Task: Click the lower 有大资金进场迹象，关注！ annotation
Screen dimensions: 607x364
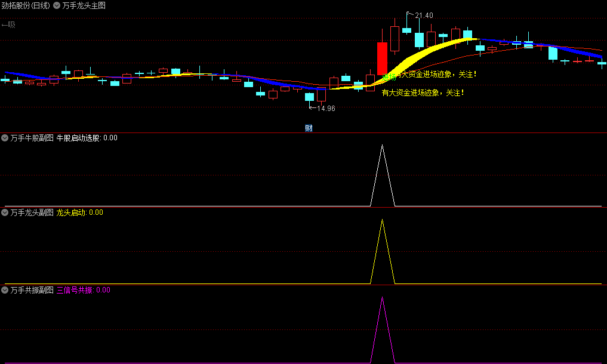Action: pyautogui.click(x=423, y=92)
